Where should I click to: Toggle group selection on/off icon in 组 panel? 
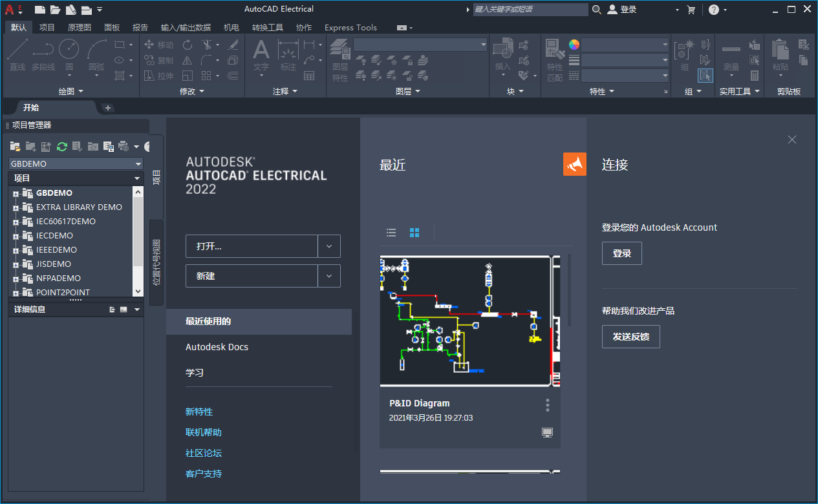[705, 76]
